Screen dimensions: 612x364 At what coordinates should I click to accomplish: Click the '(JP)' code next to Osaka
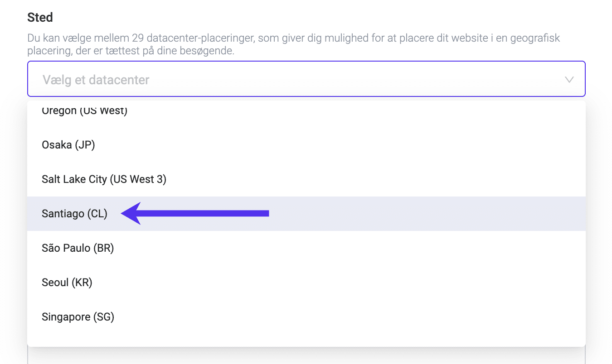85,145
